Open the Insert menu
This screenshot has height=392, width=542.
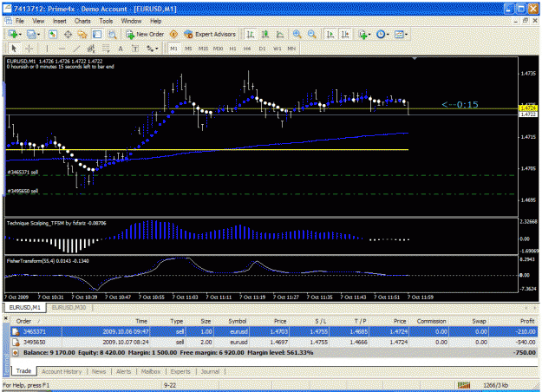tap(60, 21)
